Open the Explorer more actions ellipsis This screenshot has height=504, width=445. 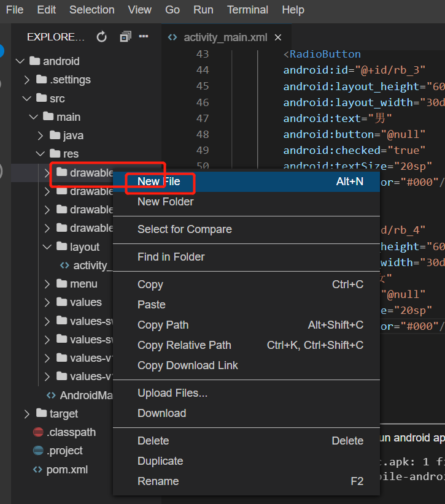pyautogui.click(x=144, y=36)
